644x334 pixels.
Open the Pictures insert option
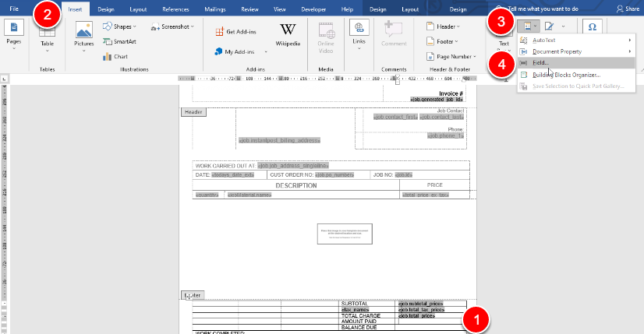[x=83, y=37]
